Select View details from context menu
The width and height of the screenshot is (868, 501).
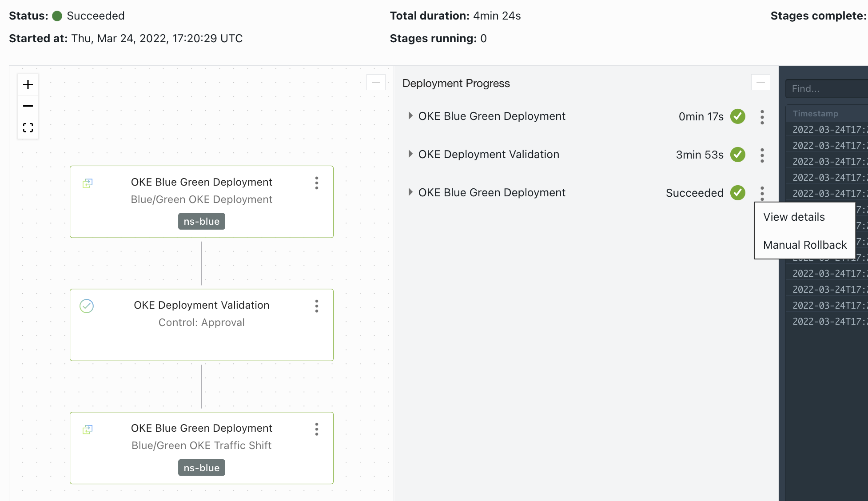(x=794, y=217)
